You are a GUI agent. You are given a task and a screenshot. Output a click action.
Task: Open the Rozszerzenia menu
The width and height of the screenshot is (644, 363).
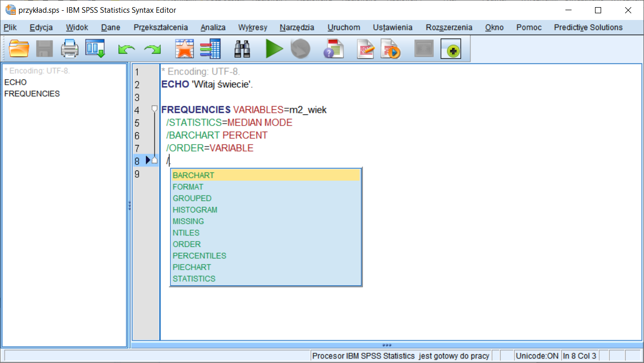(449, 28)
